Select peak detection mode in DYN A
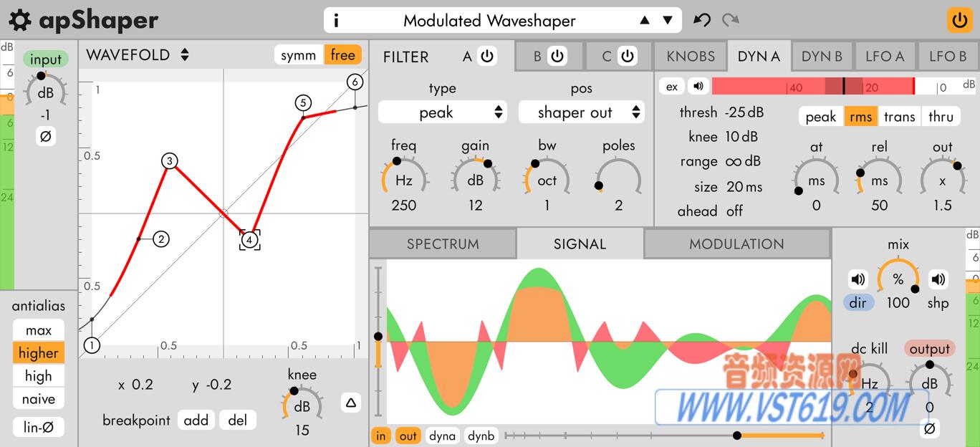 point(820,116)
